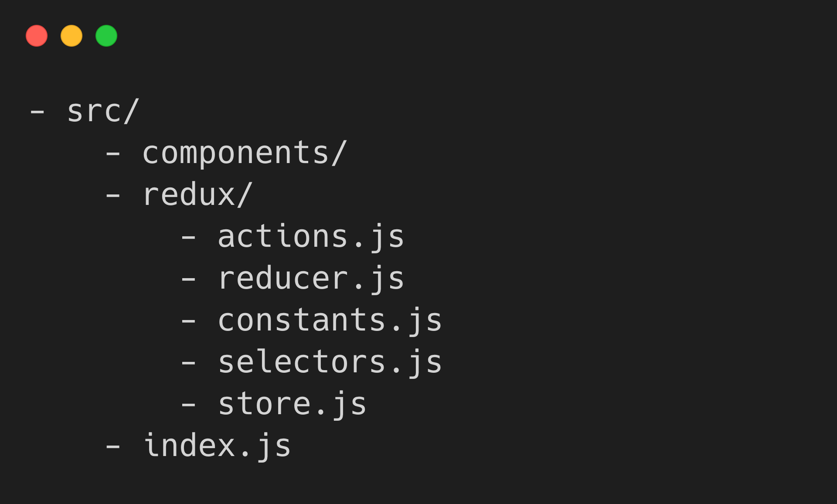Open the index.js file
837x504 pixels.
tap(217, 446)
